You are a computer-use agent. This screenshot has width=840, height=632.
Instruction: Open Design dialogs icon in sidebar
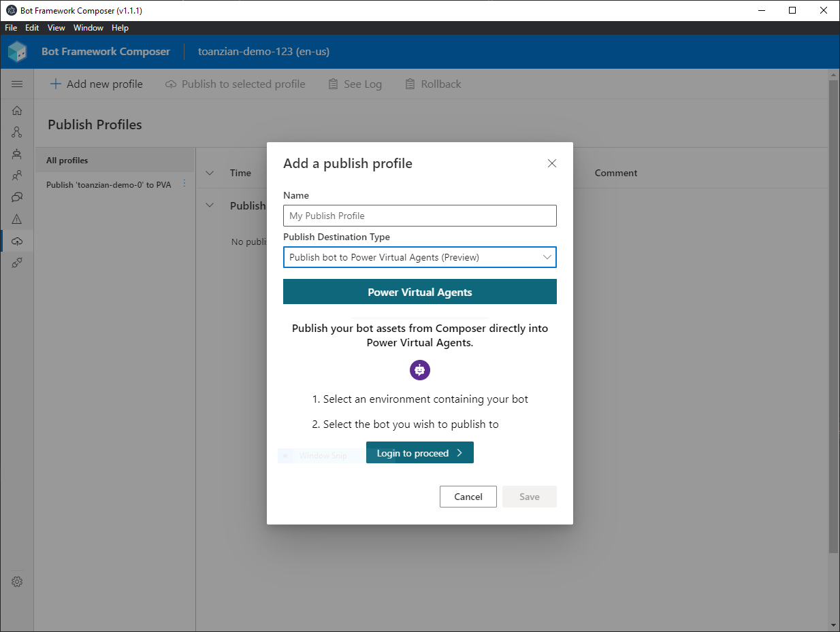coord(17,132)
